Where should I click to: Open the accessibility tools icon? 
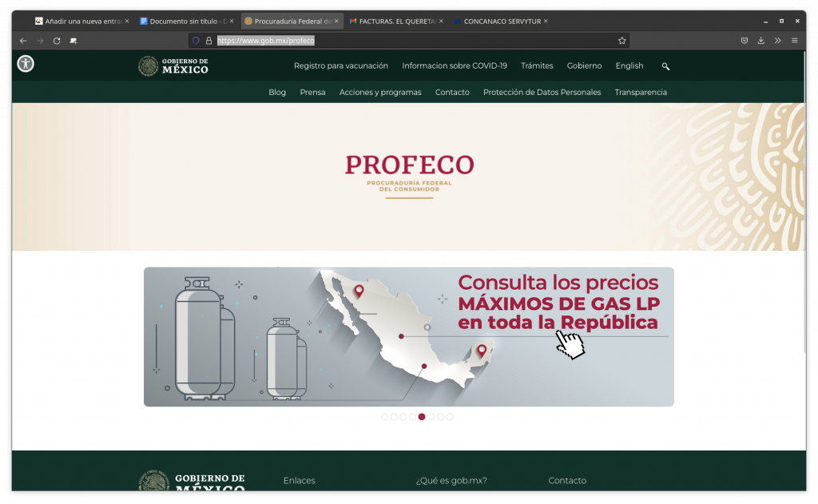pyautogui.click(x=26, y=64)
